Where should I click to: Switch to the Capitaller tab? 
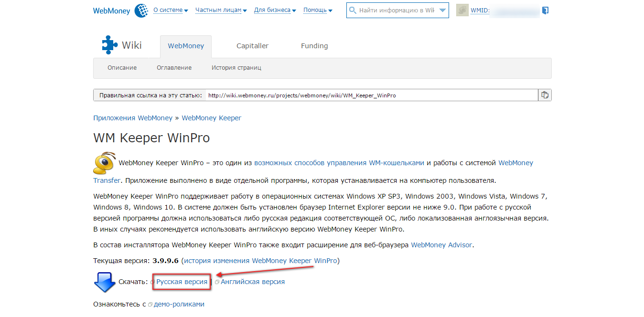pos(252,46)
